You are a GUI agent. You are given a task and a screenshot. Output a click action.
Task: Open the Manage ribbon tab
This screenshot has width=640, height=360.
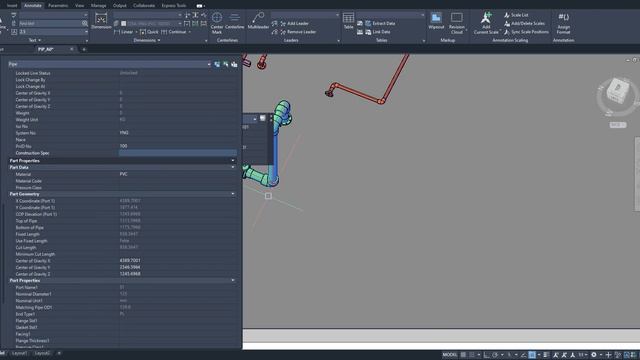click(x=98, y=6)
